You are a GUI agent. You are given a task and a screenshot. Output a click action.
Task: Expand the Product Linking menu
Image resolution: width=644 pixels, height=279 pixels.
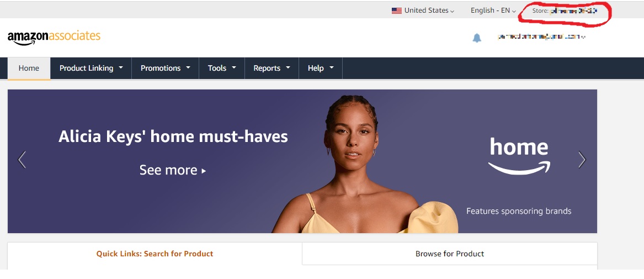pos(91,68)
